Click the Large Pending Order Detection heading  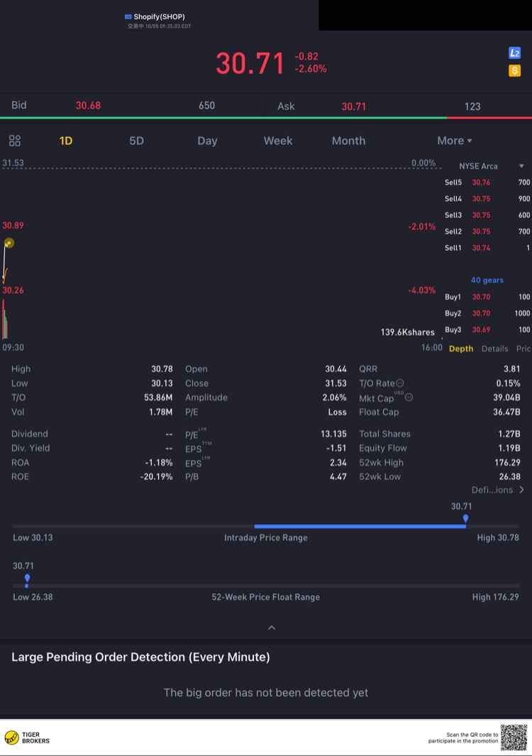click(x=140, y=657)
